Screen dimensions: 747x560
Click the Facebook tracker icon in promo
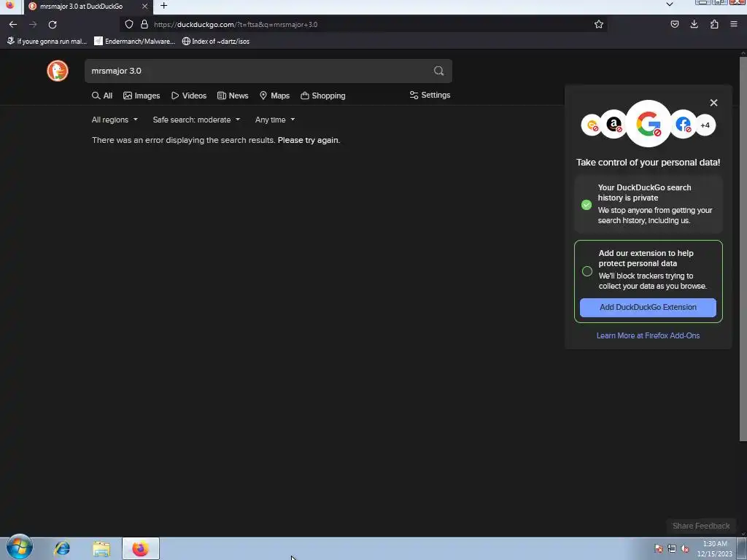tap(683, 125)
